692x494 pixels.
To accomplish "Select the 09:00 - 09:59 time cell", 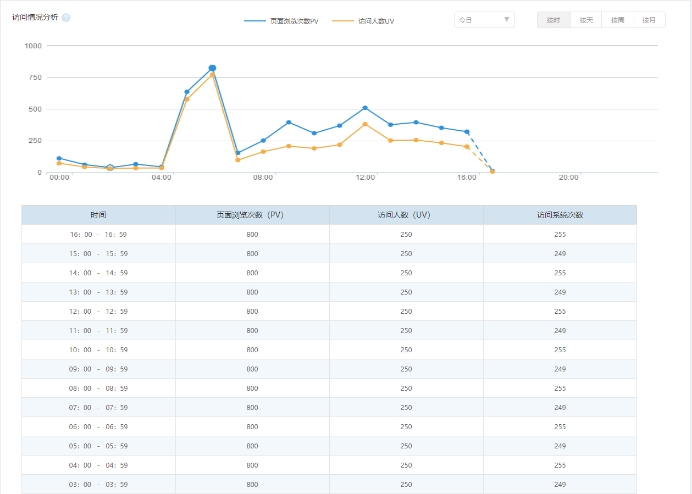I will 98,369.
